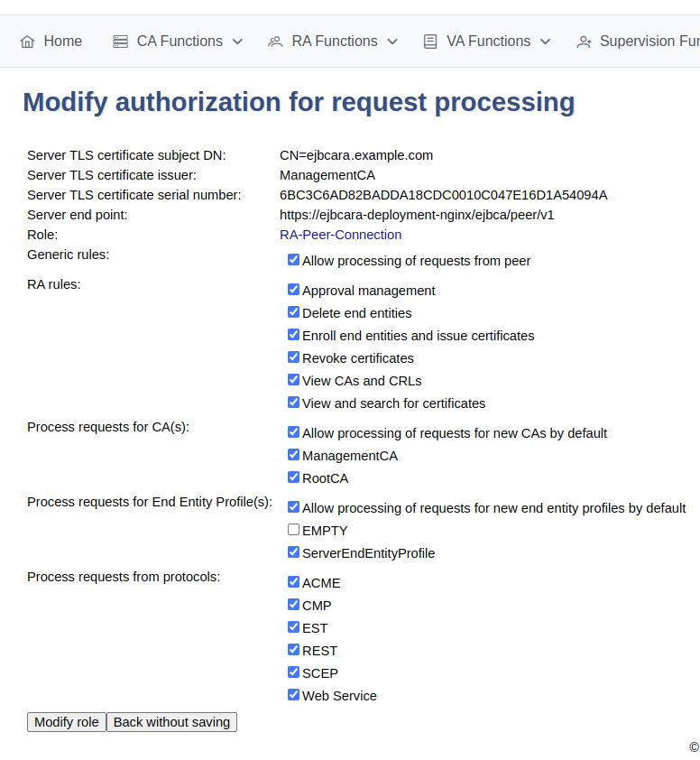Image resolution: width=700 pixels, height=760 pixels.
Task: Open the Supervision Functions menu
Action: [x=649, y=42]
